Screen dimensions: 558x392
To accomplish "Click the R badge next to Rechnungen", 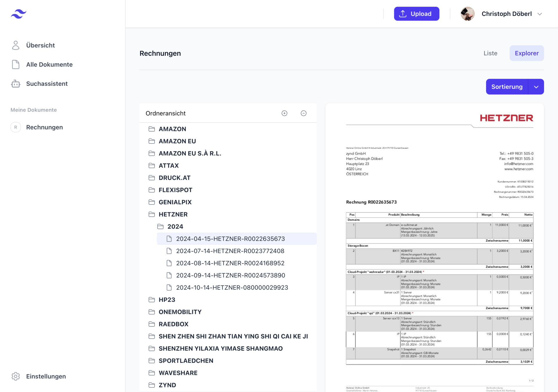I will pos(16,127).
